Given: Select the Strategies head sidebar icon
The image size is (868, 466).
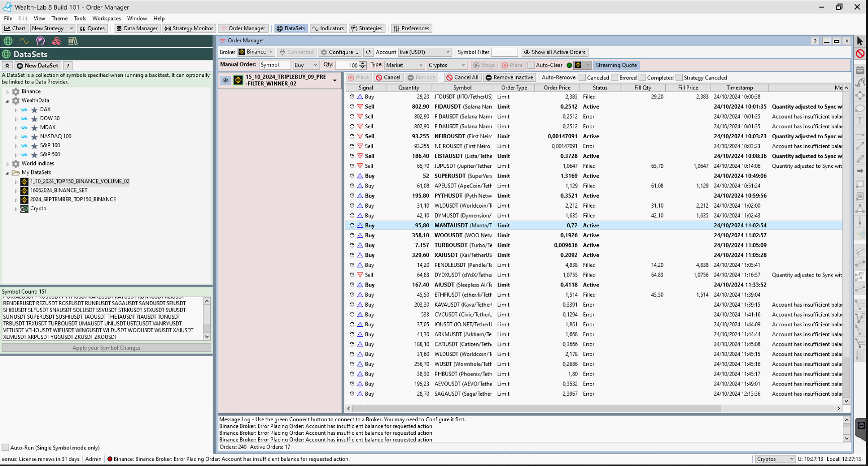Looking at the screenshot, I should [x=40, y=41].
